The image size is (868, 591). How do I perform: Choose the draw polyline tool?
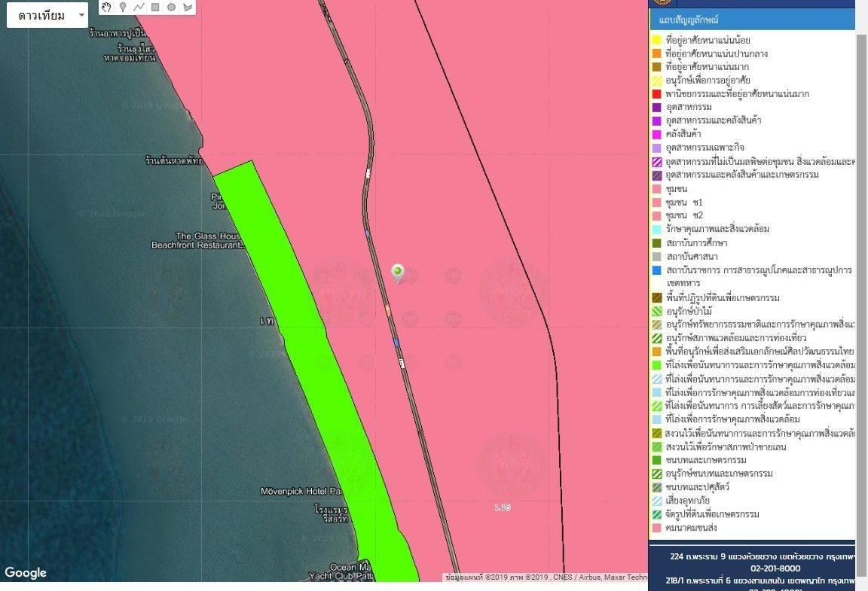point(139,8)
